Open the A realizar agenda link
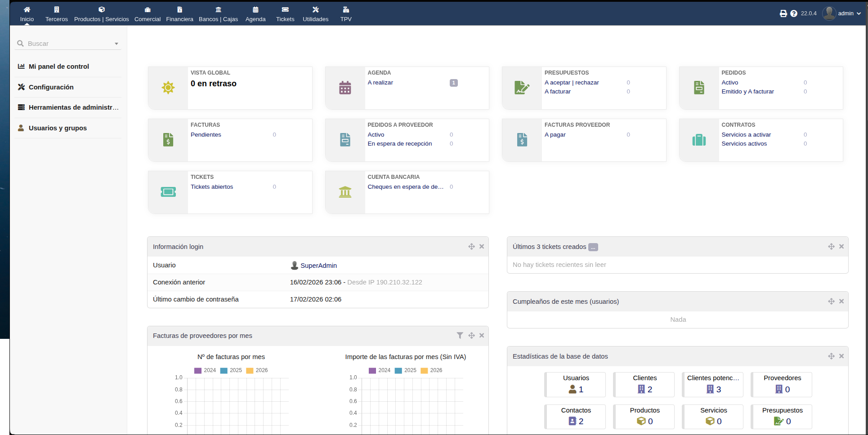The height and width of the screenshot is (435, 868). (x=380, y=83)
